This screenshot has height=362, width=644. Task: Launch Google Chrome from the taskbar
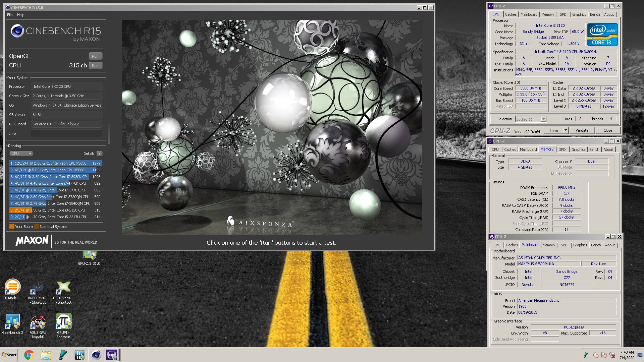coord(29,355)
